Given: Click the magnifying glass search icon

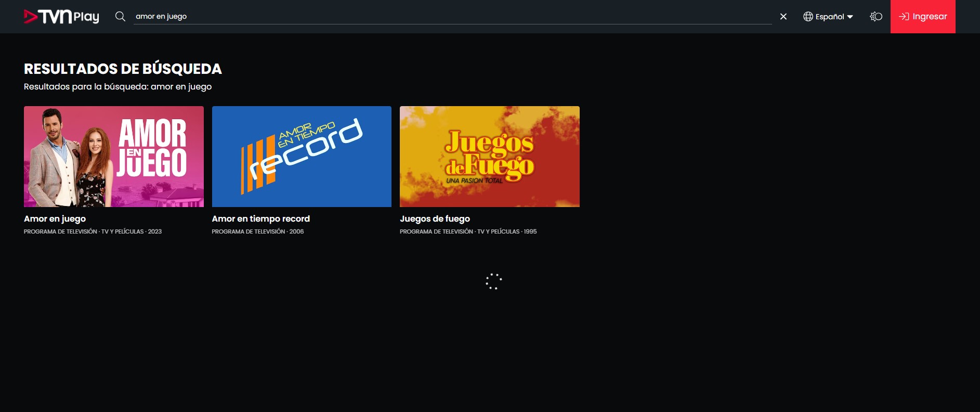Looking at the screenshot, I should 120,17.
